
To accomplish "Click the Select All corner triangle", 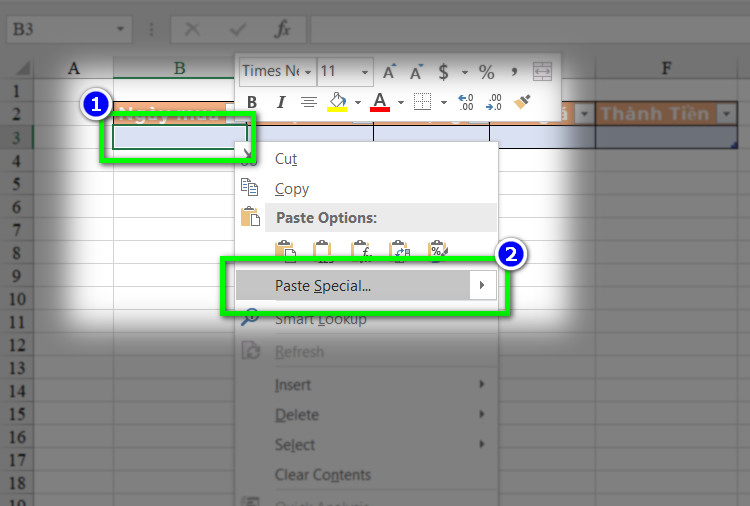I will pos(23,68).
